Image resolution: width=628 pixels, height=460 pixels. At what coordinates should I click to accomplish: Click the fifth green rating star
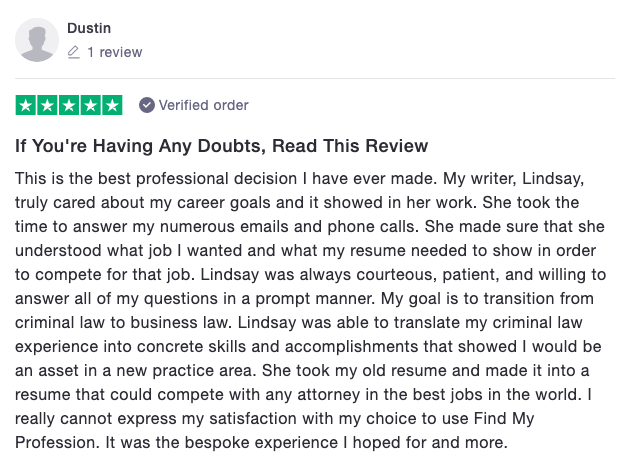112,105
